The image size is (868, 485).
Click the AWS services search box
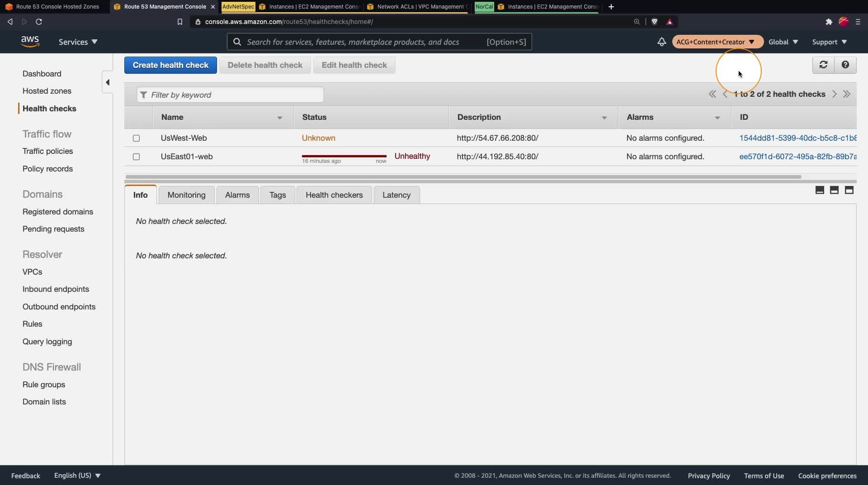(x=379, y=42)
